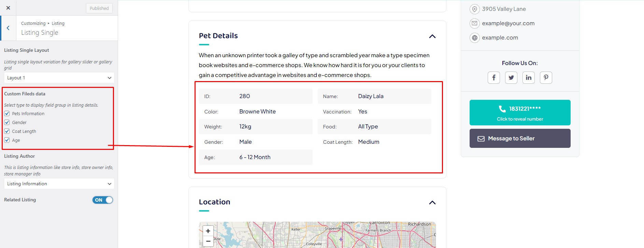Zoom in on the map
Viewport: 644px width, 248px height.
(208, 231)
